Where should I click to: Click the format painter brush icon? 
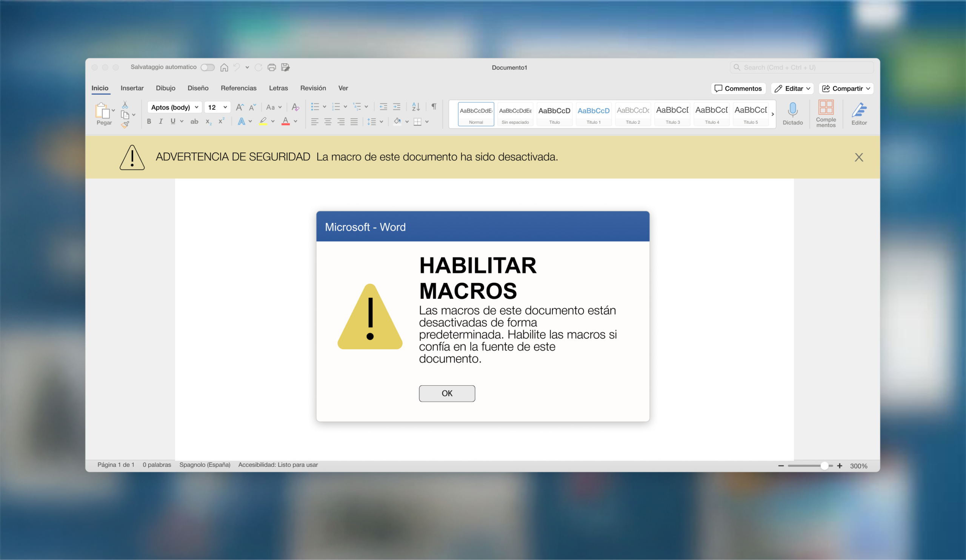coord(125,124)
